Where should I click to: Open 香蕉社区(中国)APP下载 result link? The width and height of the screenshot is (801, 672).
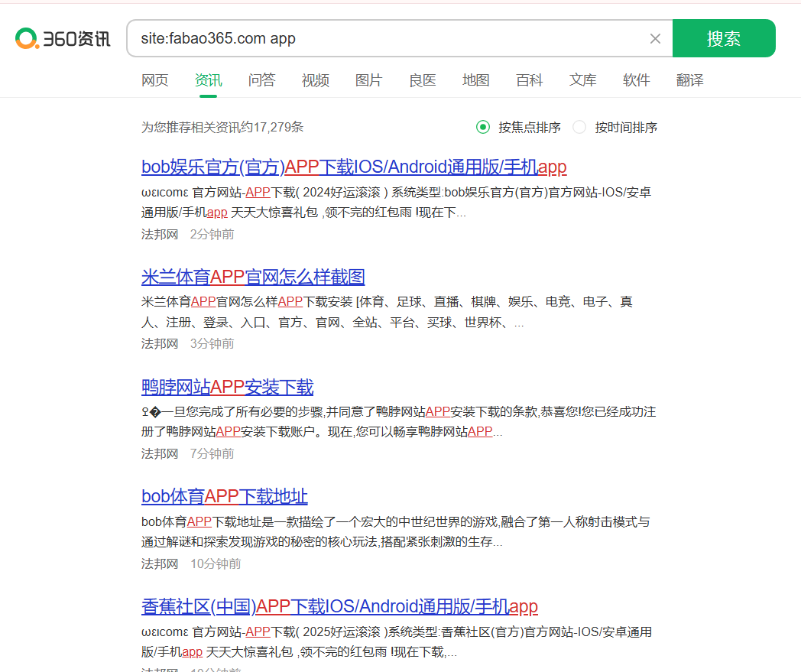[x=339, y=606]
